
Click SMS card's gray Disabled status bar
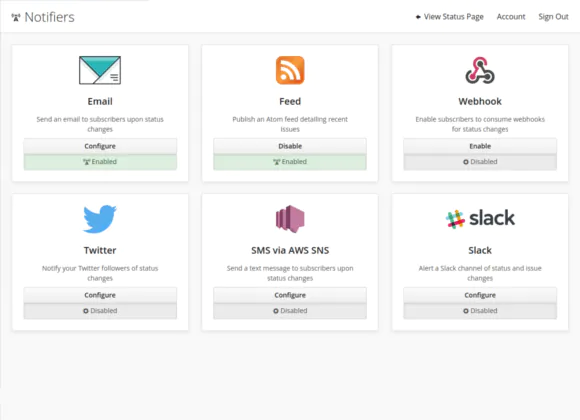(290, 311)
